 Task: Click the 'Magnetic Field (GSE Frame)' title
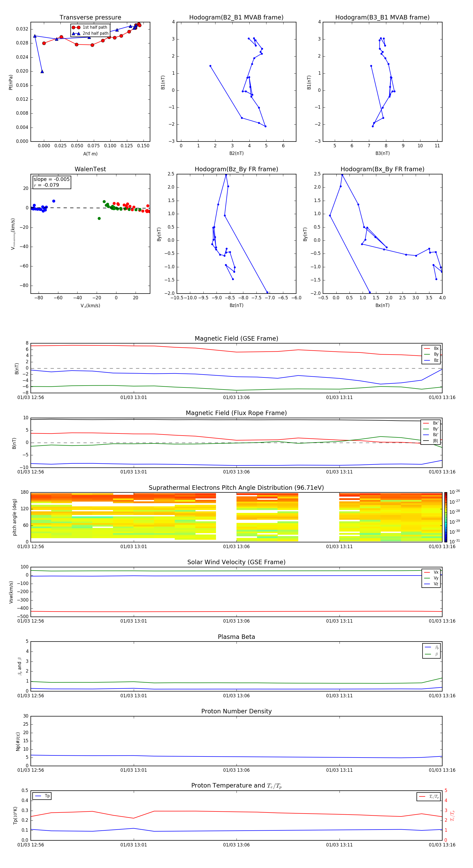236,339
